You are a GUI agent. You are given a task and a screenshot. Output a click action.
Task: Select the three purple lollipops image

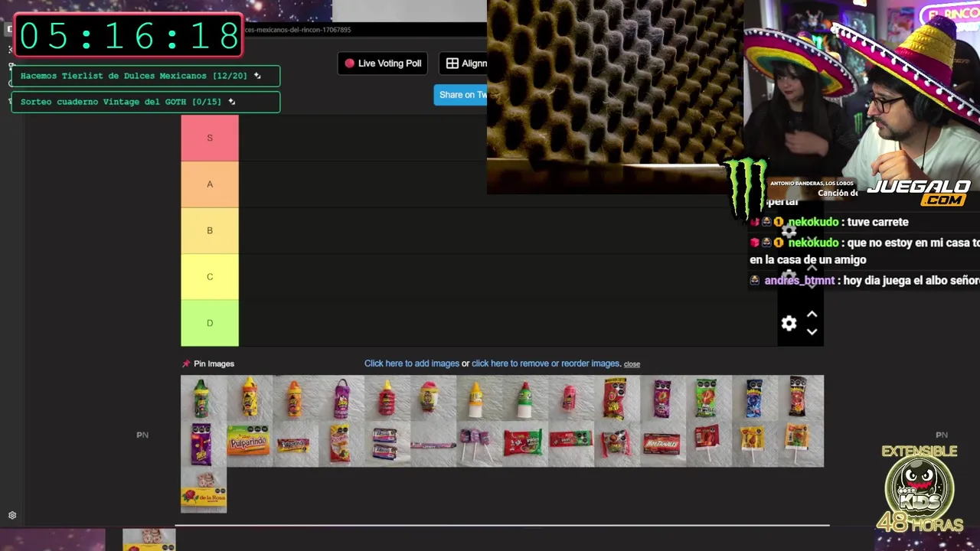tap(479, 444)
